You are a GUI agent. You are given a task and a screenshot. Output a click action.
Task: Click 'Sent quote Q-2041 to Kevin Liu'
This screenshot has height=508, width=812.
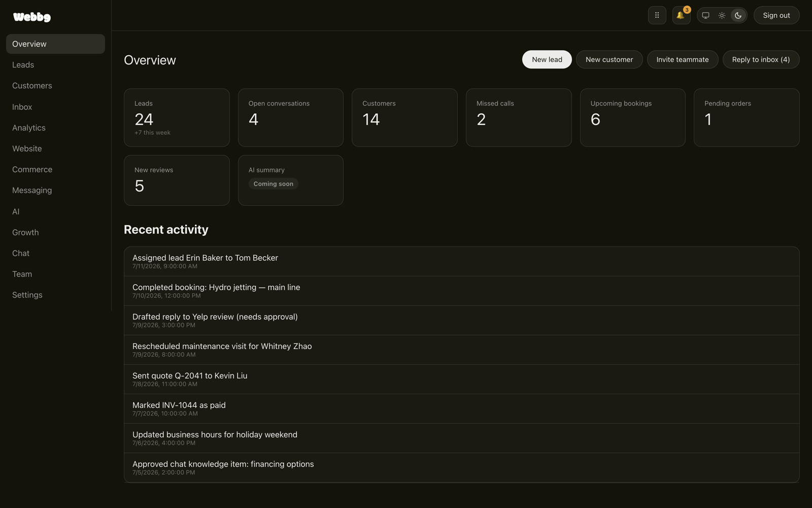pyautogui.click(x=461, y=379)
